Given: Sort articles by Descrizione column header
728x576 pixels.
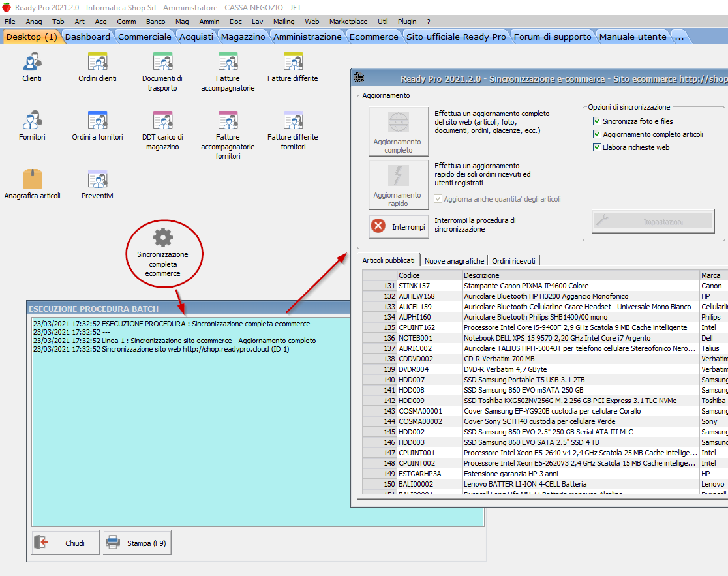Looking at the screenshot, I should 581,275.
